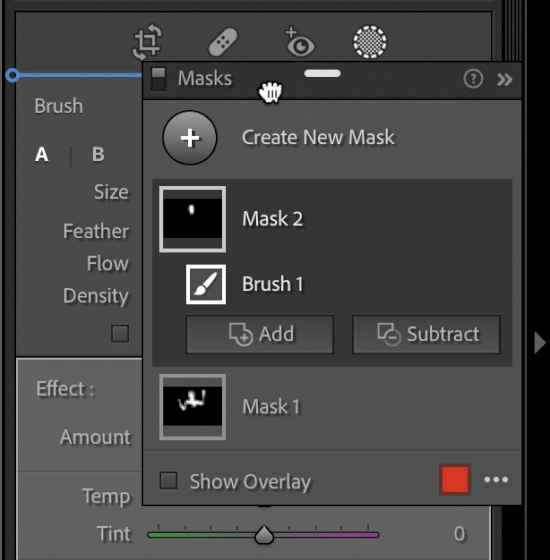The width and height of the screenshot is (550, 560).
Task: Expand side panel using right triangle arrow
Action: pos(540,343)
